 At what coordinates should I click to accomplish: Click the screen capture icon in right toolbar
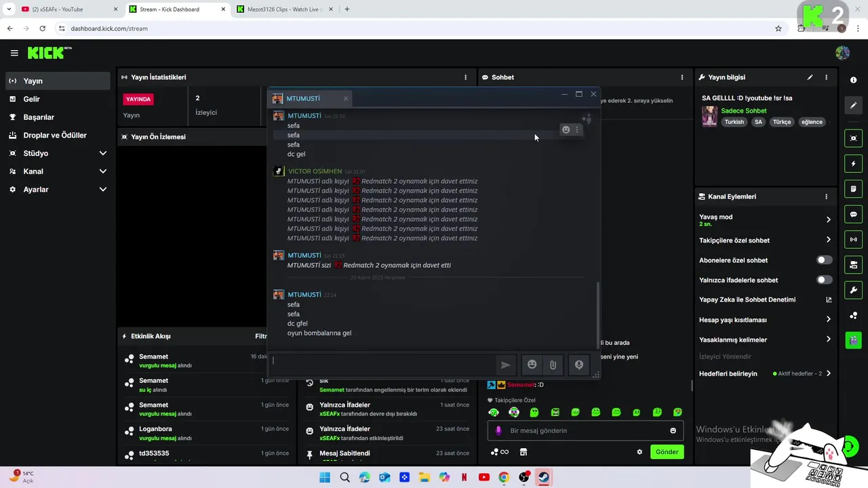coord(853,138)
